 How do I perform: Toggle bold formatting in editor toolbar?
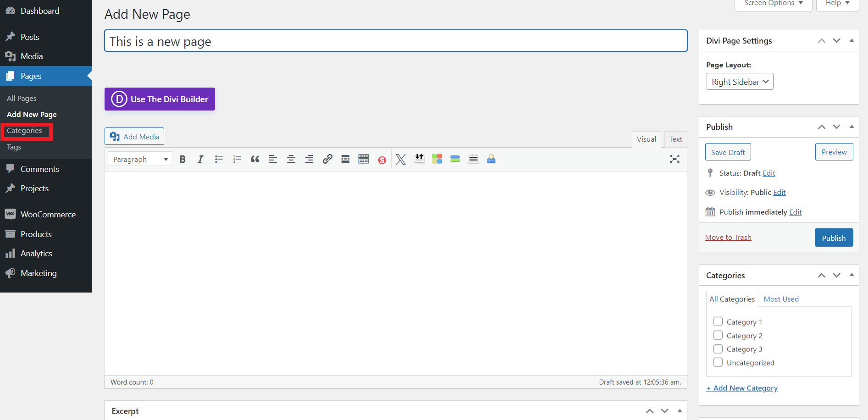click(182, 159)
